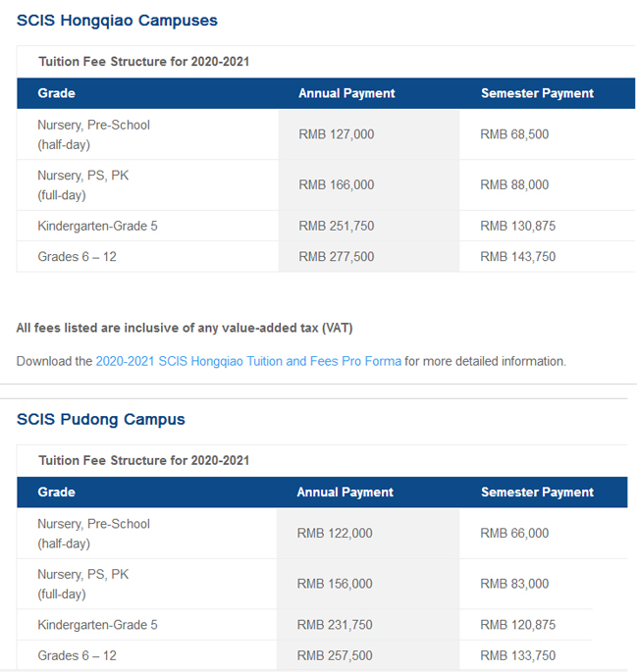
Task: Select the RMB 122,000 Pudong annual fee
Action: coord(335,534)
